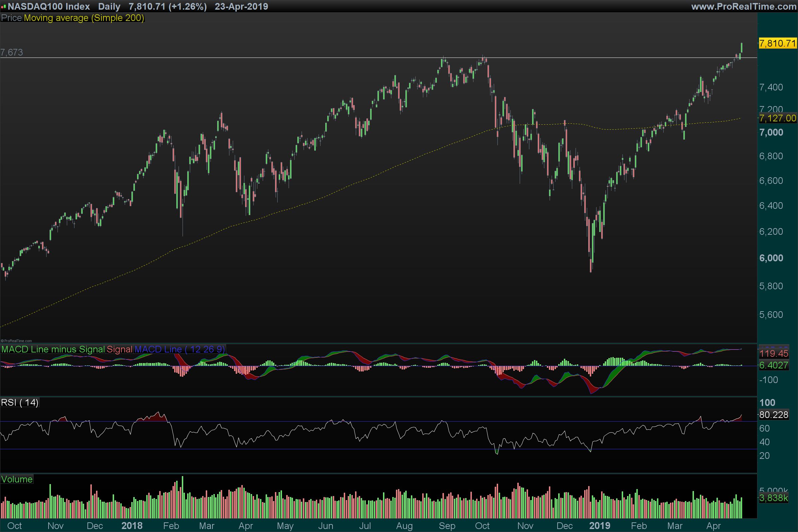Viewport: 798px width, 532px height.
Task: Select the blue MACD Line (12 26 9) label
Action: [180, 349]
